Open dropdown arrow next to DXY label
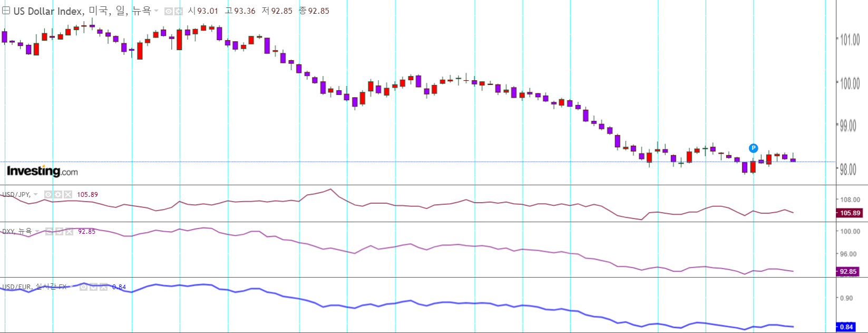The height and width of the screenshot is (333, 868). [37, 231]
